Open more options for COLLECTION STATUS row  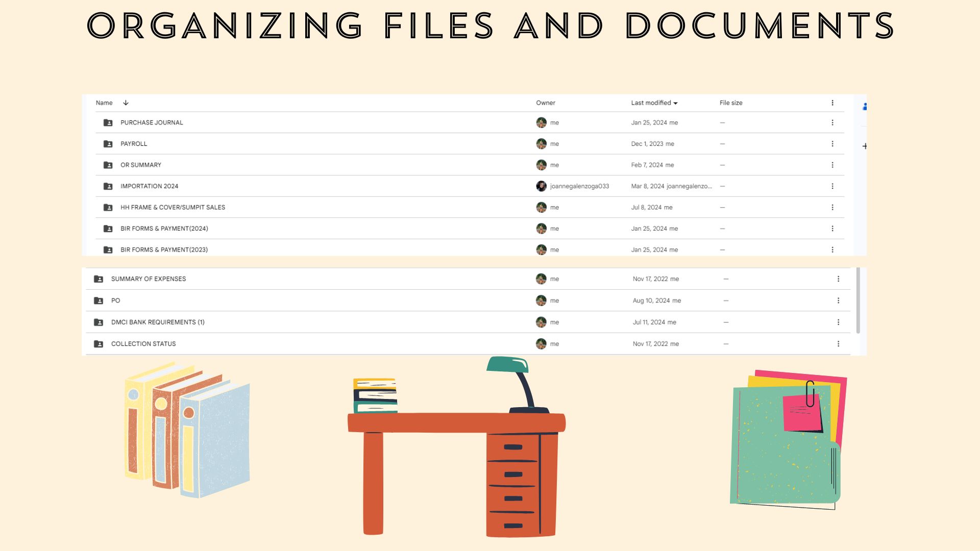(838, 344)
